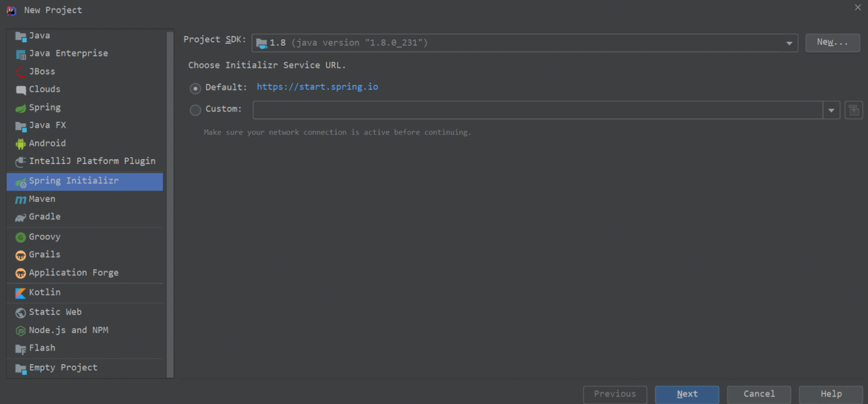The width and height of the screenshot is (868, 404).
Task: Click the IntelliJ logo in title bar
Action: pyautogui.click(x=11, y=10)
